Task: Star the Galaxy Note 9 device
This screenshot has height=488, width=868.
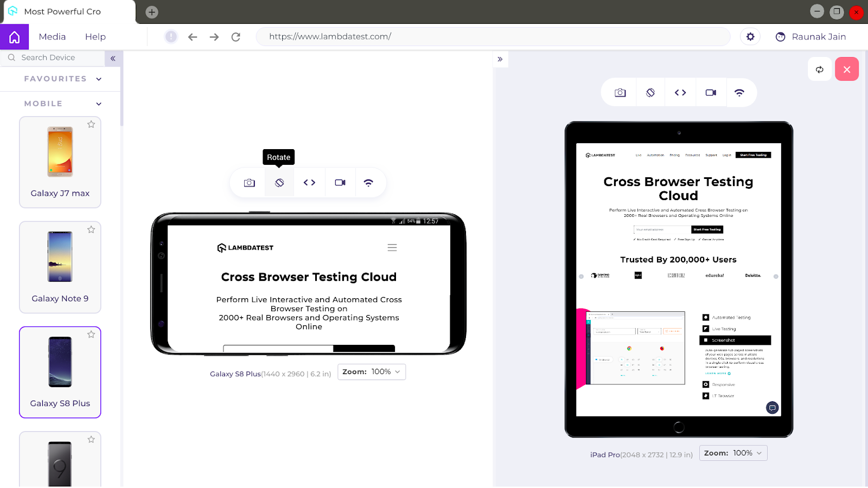Action: click(x=91, y=229)
